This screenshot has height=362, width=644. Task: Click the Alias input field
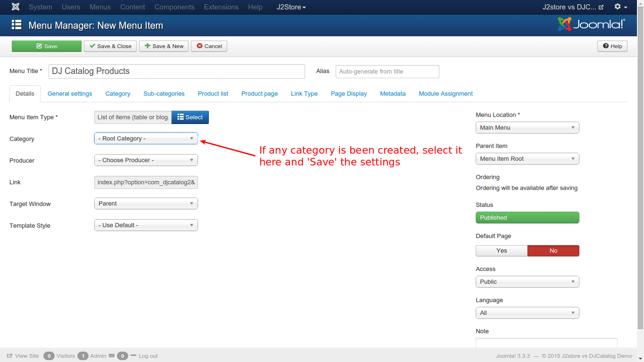pyautogui.click(x=388, y=72)
